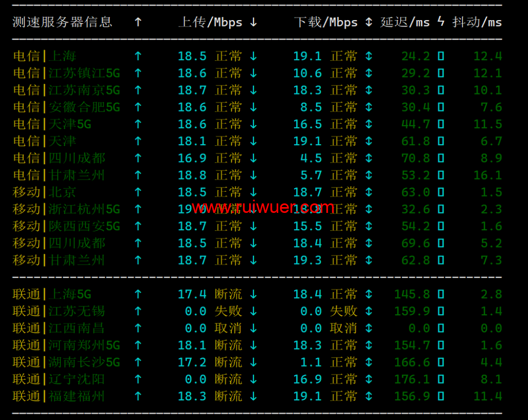The image size is (528, 420).
Task: Click the upload arrow in the 电信 上海 row
Action: [x=138, y=56]
